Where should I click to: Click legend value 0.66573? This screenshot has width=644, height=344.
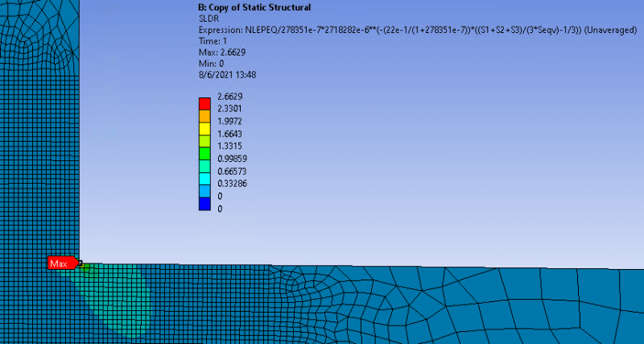(x=232, y=171)
